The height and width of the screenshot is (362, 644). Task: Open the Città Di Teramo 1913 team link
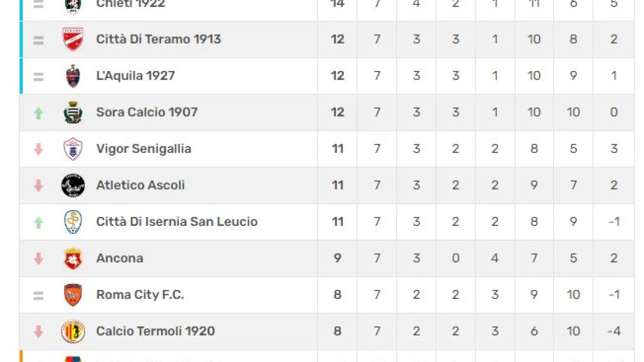click(x=159, y=39)
